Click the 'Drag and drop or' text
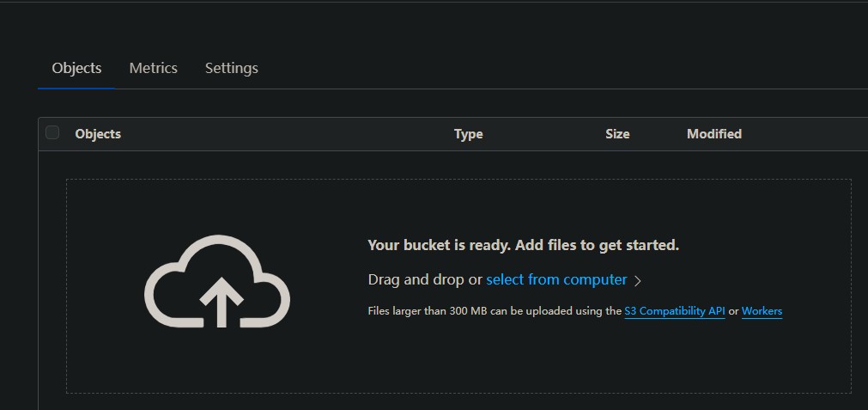Viewport: 868px width, 410px height. click(x=425, y=279)
